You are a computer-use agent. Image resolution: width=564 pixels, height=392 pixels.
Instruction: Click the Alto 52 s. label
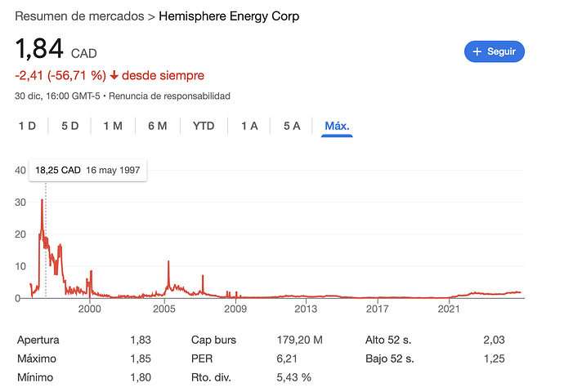[x=388, y=340]
